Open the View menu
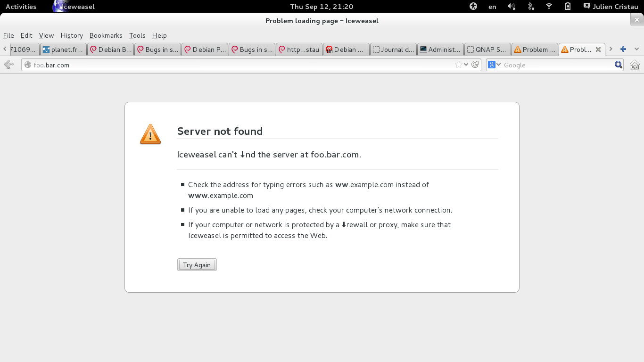This screenshot has height=362, width=644. [46, 35]
